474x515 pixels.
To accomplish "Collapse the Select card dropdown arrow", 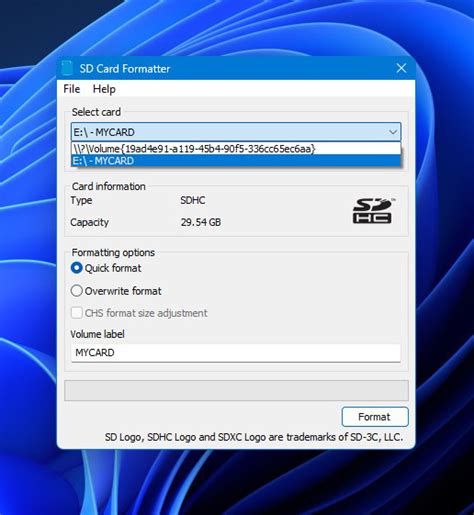I will click(x=393, y=132).
